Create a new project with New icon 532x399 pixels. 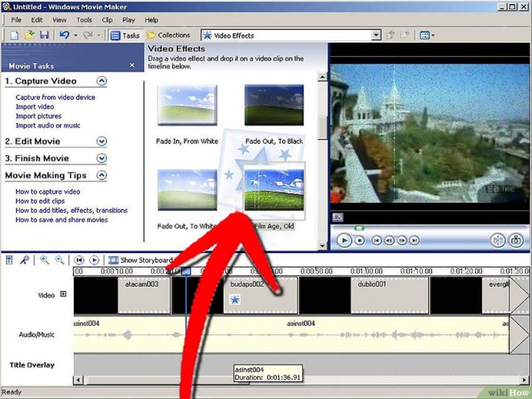(14, 35)
